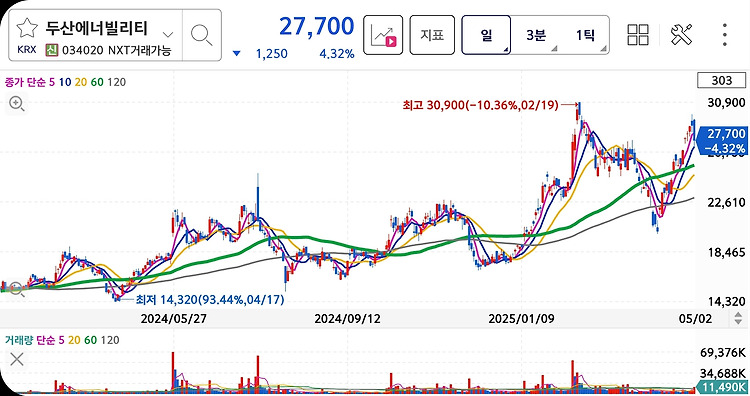Open the four-pane chart layout icon
The image size is (750, 396).
tap(638, 35)
